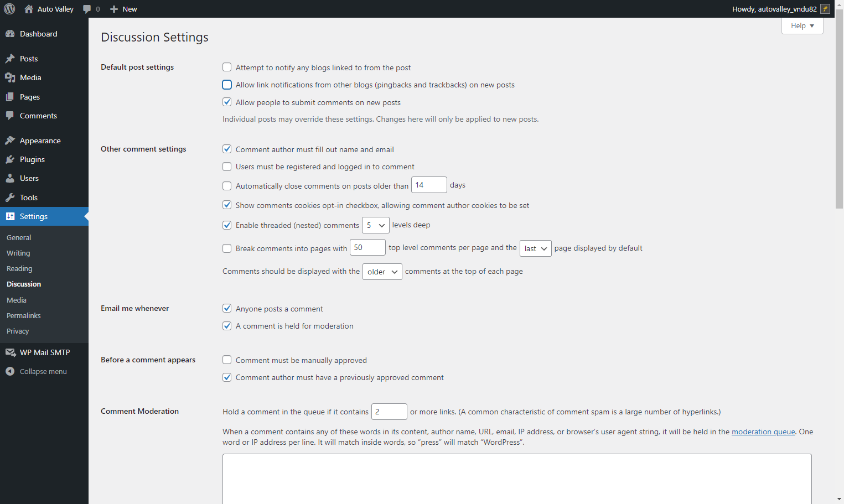Enable Attempt to notify linked blogs checkbox
844x504 pixels.
click(227, 67)
